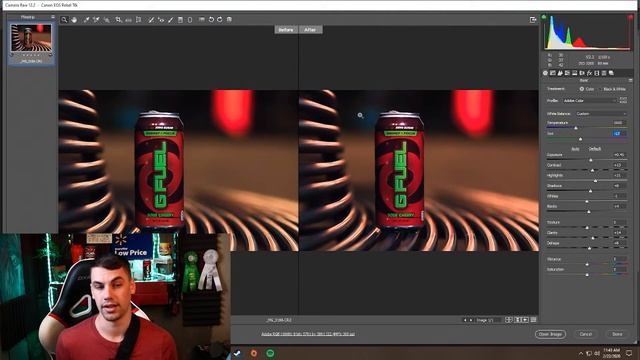The height and width of the screenshot is (360, 640).
Task: Open the Basic panel flyout menu
Action: click(630, 80)
